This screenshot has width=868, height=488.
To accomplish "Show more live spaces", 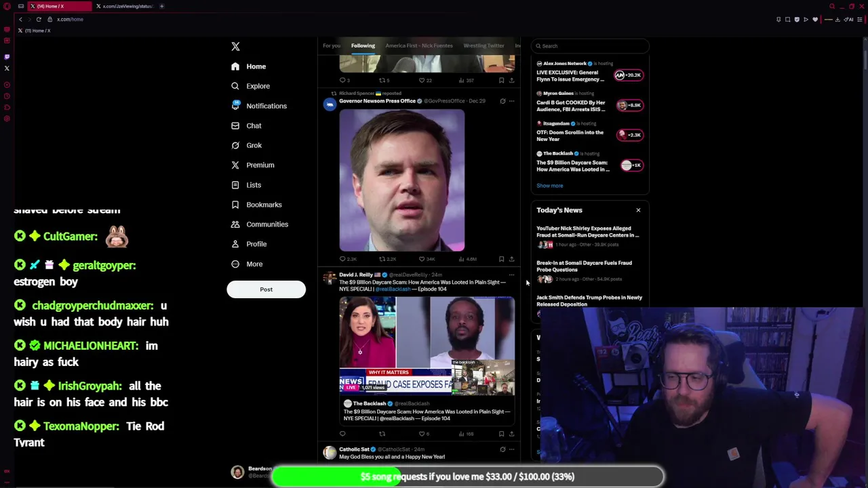I will [x=550, y=186].
